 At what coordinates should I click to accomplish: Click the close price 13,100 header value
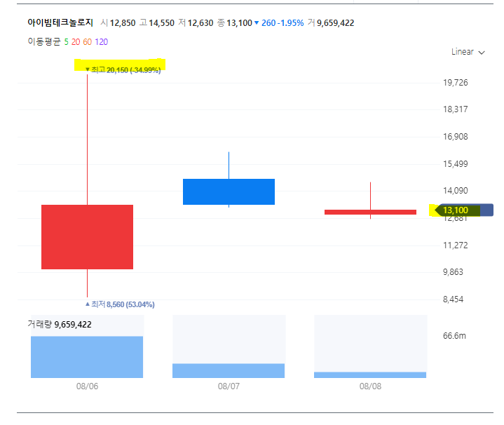(x=239, y=23)
